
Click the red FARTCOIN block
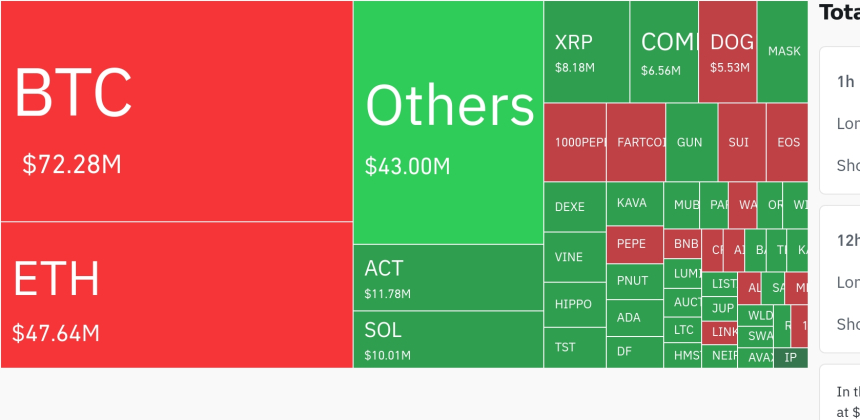click(x=636, y=142)
